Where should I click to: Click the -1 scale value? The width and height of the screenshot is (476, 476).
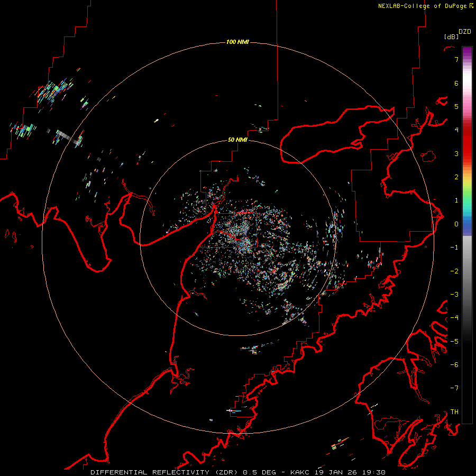pyautogui.click(x=454, y=248)
